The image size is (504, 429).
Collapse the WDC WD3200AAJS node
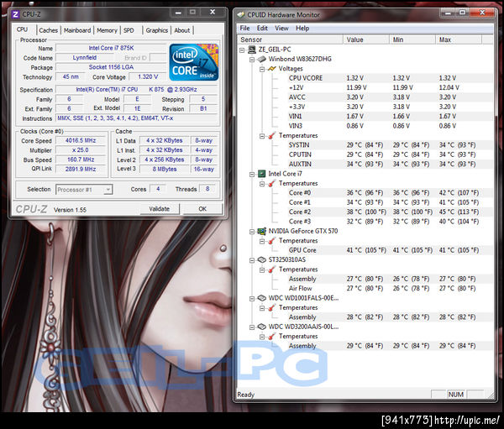click(252, 327)
